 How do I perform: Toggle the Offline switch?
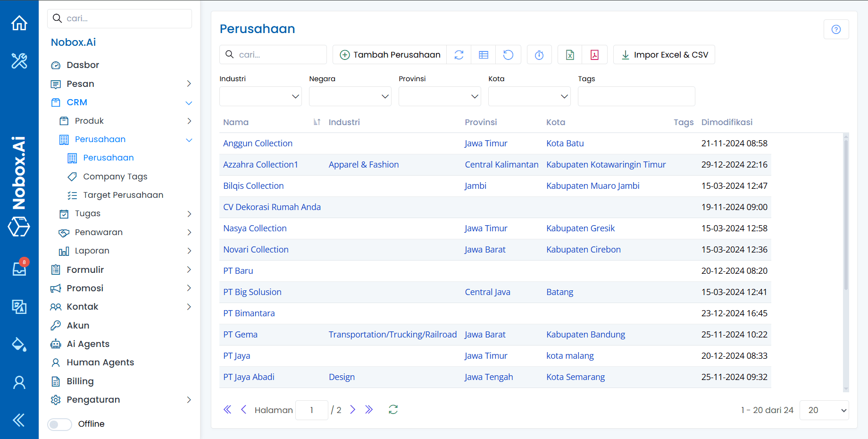coord(59,424)
